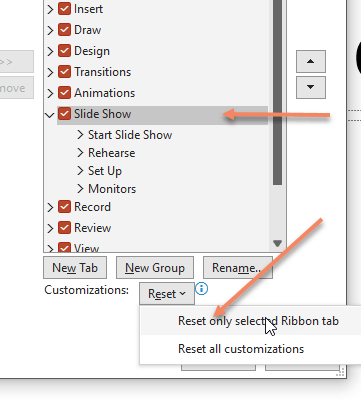The height and width of the screenshot is (412, 361).
Task: Click the tab list vertical scrollbar thumb
Action: tap(277, 92)
